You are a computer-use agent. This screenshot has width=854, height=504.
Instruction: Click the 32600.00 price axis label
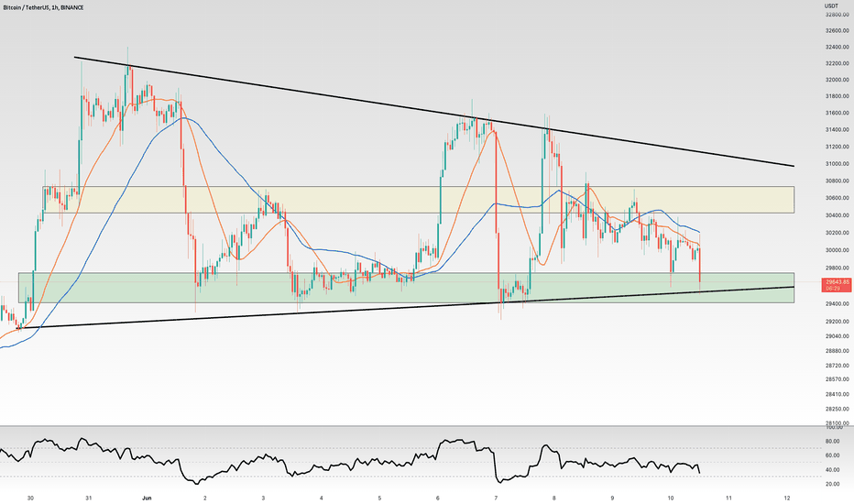click(838, 31)
